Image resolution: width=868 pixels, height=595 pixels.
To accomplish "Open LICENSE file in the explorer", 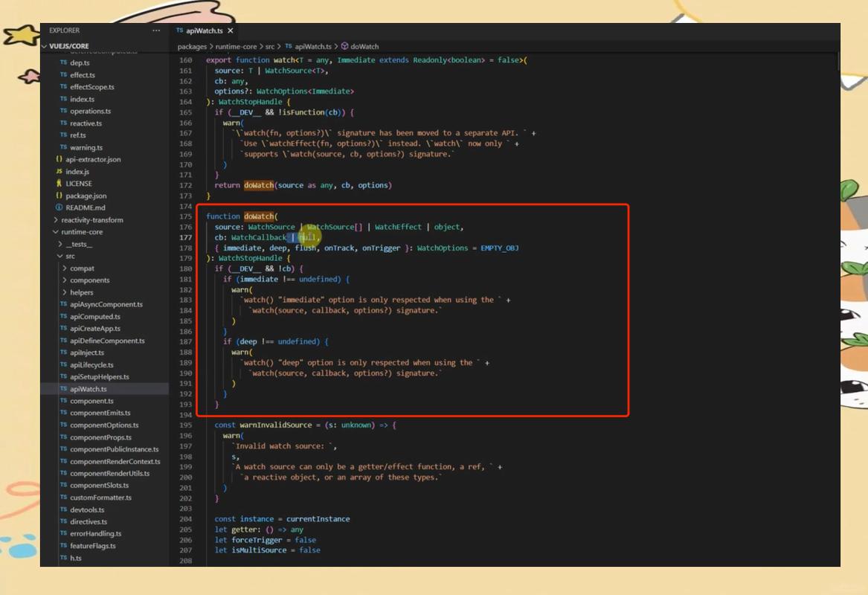I will coord(79,184).
